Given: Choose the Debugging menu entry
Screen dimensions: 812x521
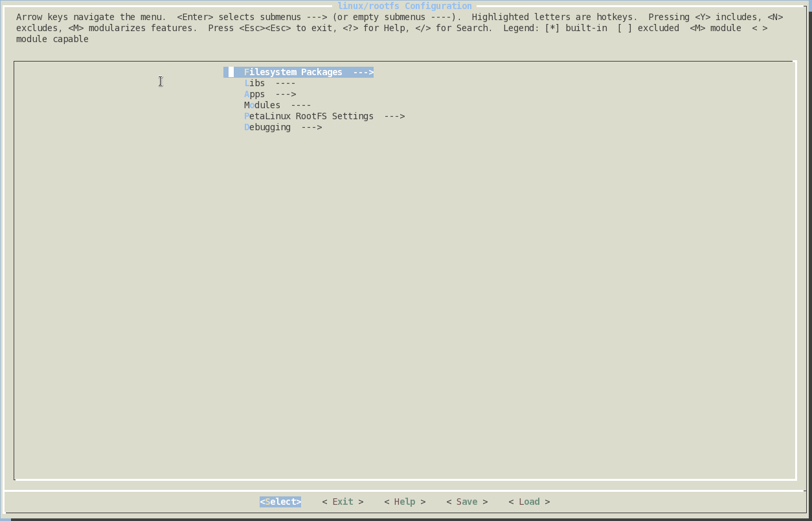Looking at the screenshot, I should tap(267, 128).
